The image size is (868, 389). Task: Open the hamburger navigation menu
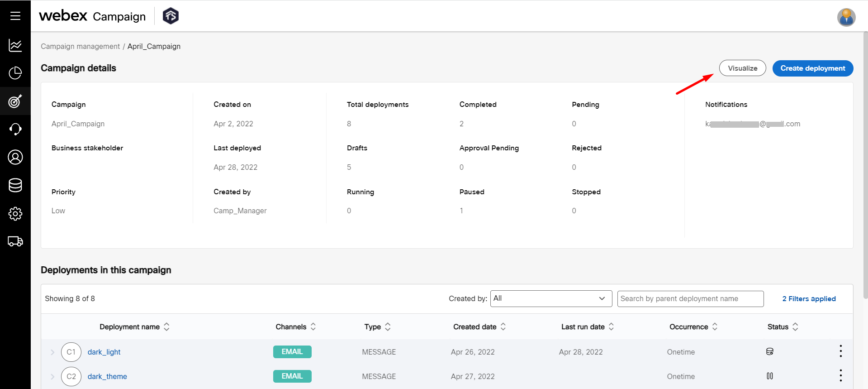tap(15, 16)
